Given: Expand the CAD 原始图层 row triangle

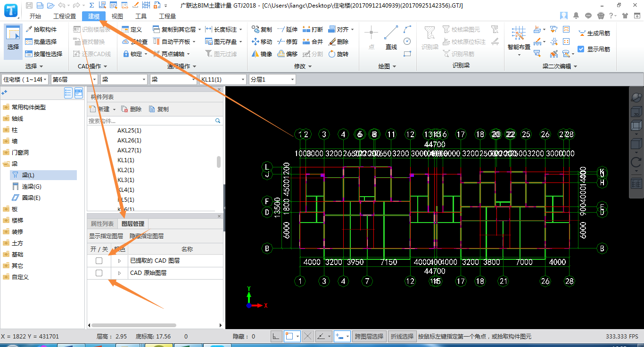Looking at the screenshot, I should coord(119,273).
